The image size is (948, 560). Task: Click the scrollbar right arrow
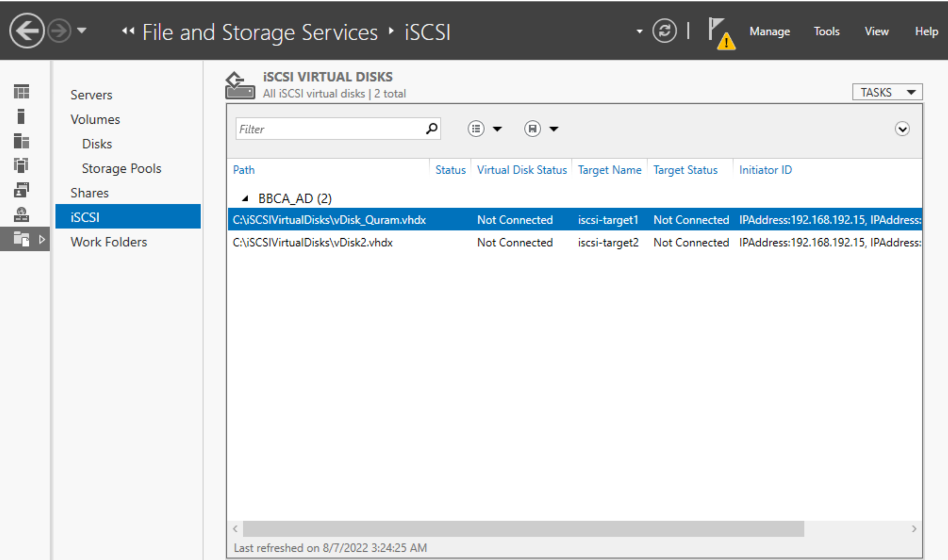tap(914, 528)
